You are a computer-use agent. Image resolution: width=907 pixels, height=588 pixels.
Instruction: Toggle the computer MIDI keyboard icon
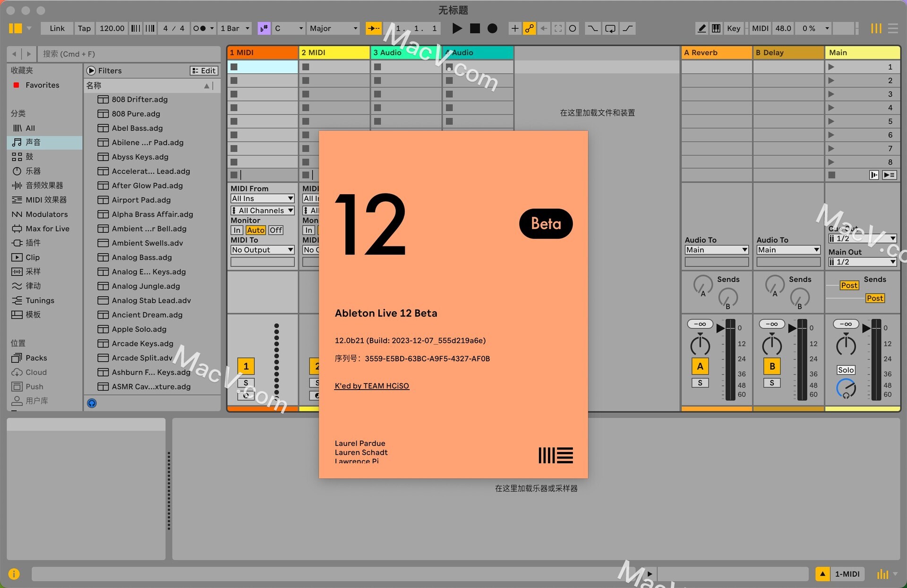point(716,28)
